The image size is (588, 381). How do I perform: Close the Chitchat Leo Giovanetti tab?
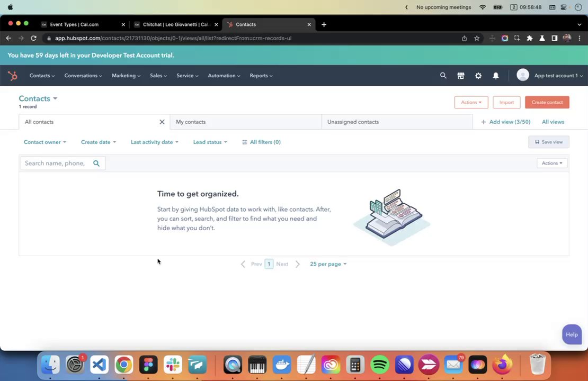[216, 24]
